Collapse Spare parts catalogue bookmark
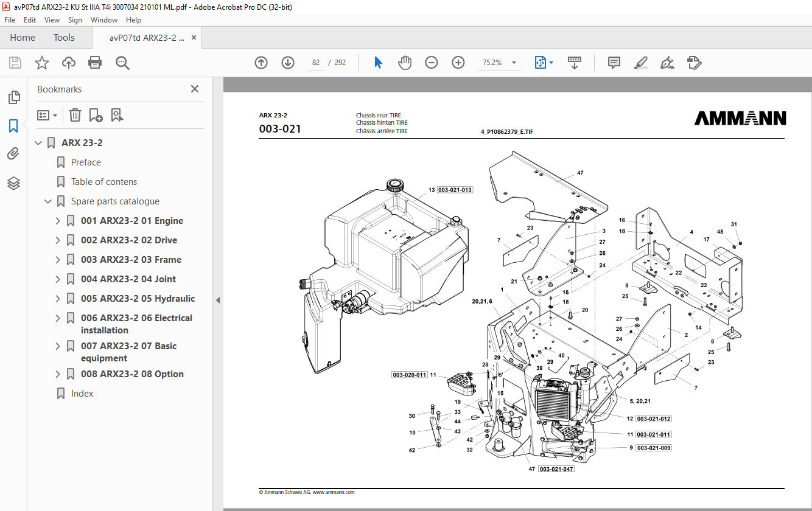The image size is (812, 511). point(48,201)
